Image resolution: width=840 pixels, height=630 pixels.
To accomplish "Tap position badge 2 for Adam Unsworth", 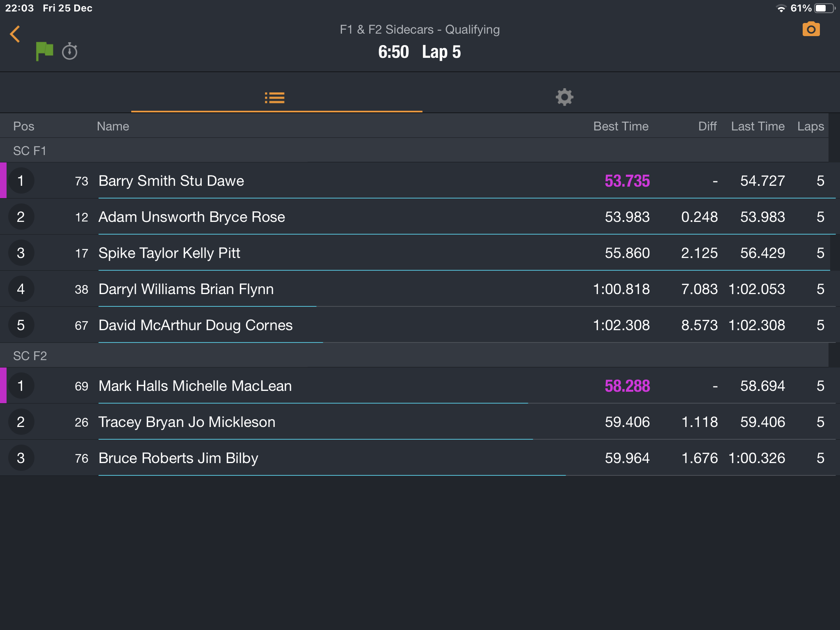I will click(21, 217).
